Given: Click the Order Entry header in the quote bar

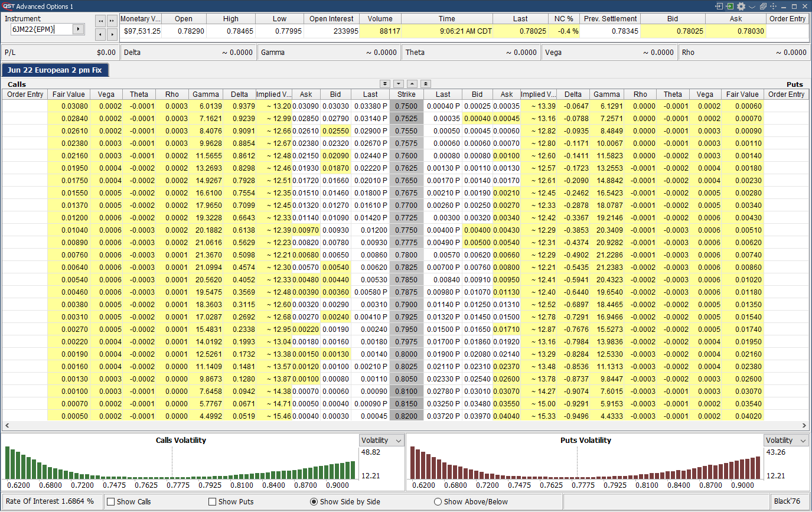Looking at the screenshot, I should tap(788, 19).
